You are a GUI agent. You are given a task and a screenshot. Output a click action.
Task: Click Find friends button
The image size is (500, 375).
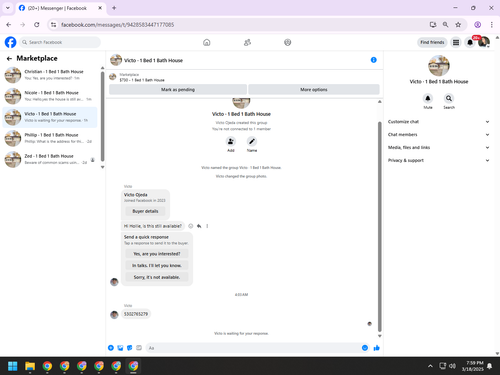432,42
